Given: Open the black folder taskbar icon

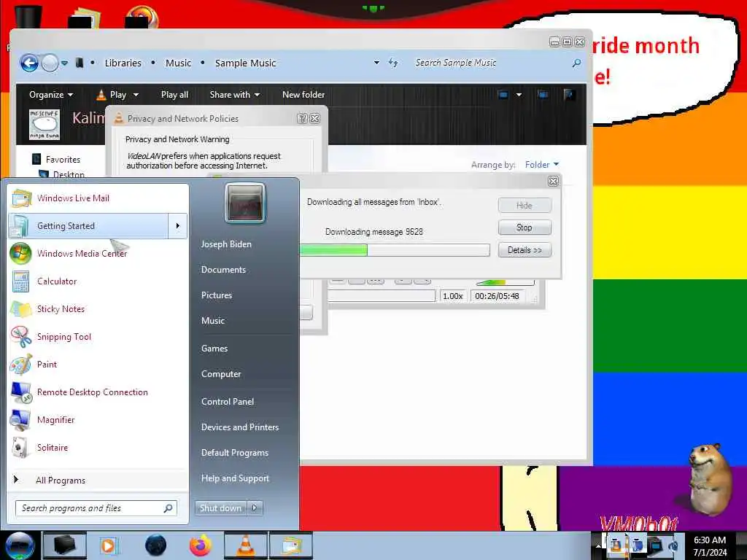Looking at the screenshot, I should [65, 545].
